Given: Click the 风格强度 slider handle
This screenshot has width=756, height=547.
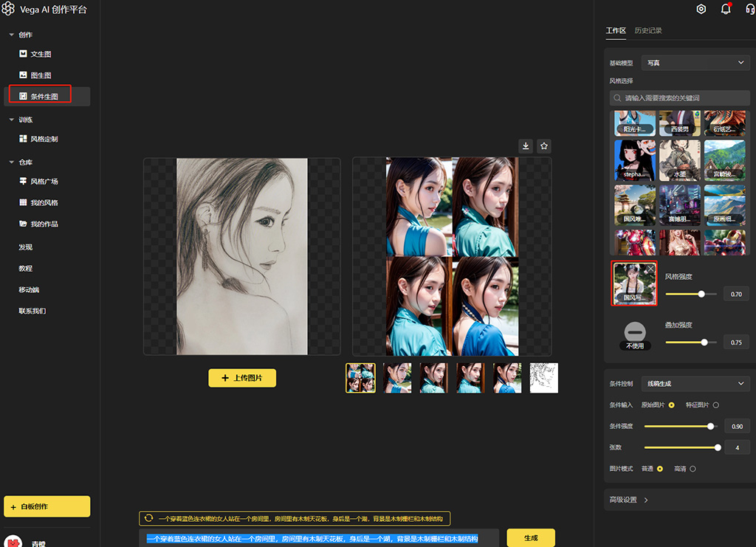Looking at the screenshot, I should point(701,294).
